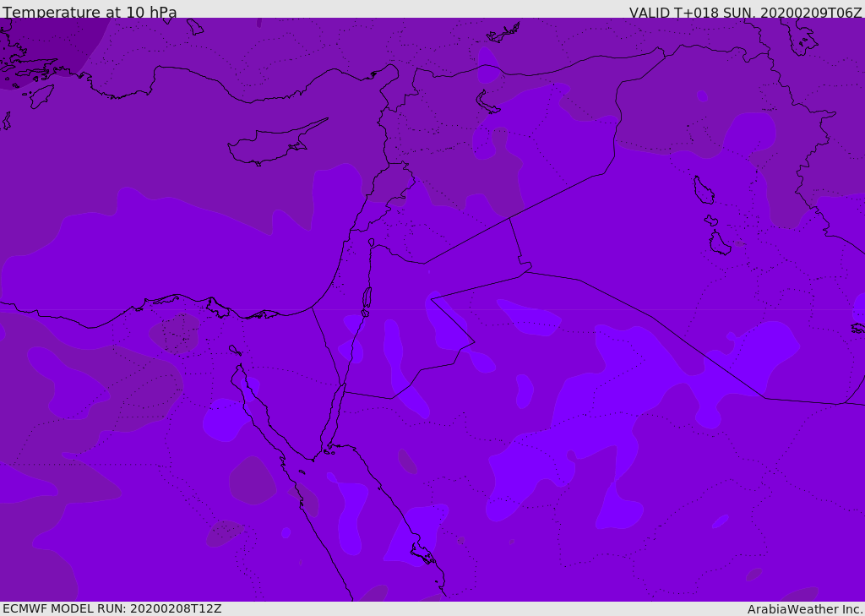This screenshot has height=616, width=865.
Task: Click the 'VALID T+018 SUN. 20200209T06Z' label
Action: tap(745, 13)
